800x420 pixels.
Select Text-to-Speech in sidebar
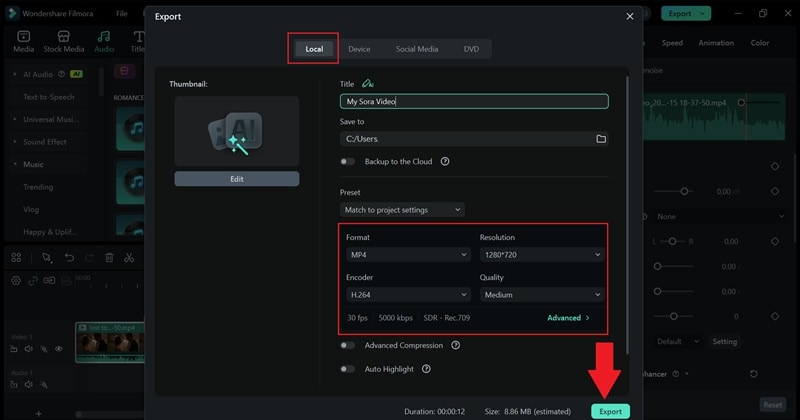click(x=48, y=97)
